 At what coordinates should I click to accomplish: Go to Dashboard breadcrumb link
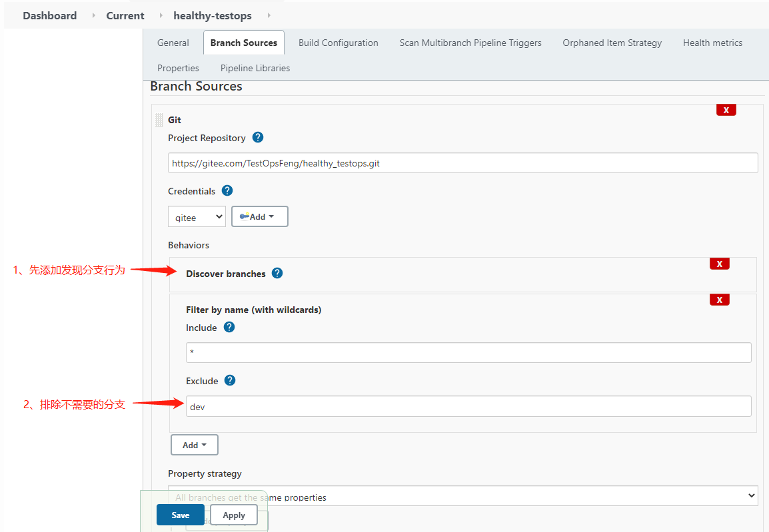point(49,16)
